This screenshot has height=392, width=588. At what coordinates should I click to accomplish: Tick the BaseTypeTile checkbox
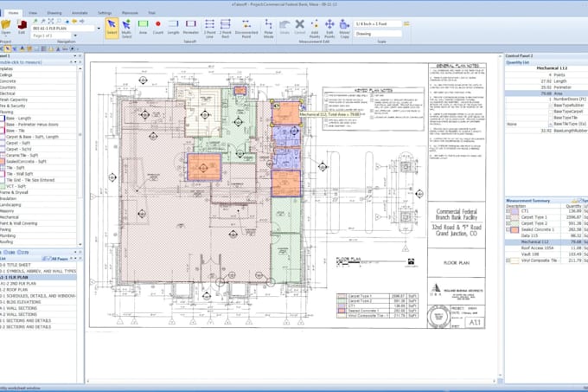click(x=550, y=118)
